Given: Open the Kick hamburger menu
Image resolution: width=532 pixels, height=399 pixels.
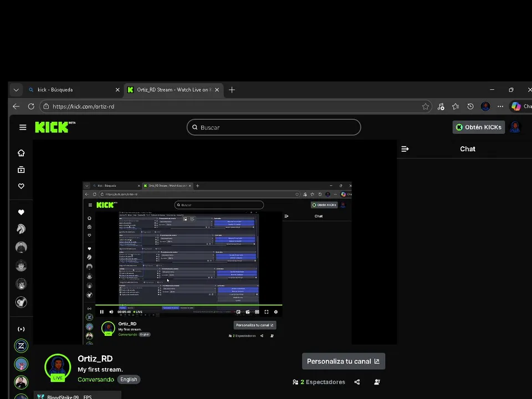Looking at the screenshot, I should [23, 127].
